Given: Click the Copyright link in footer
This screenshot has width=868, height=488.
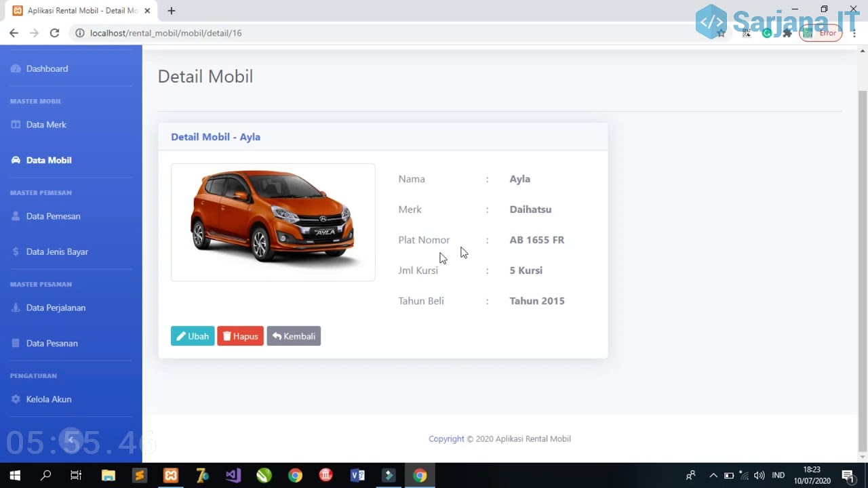Looking at the screenshot, I should point(446,439).
